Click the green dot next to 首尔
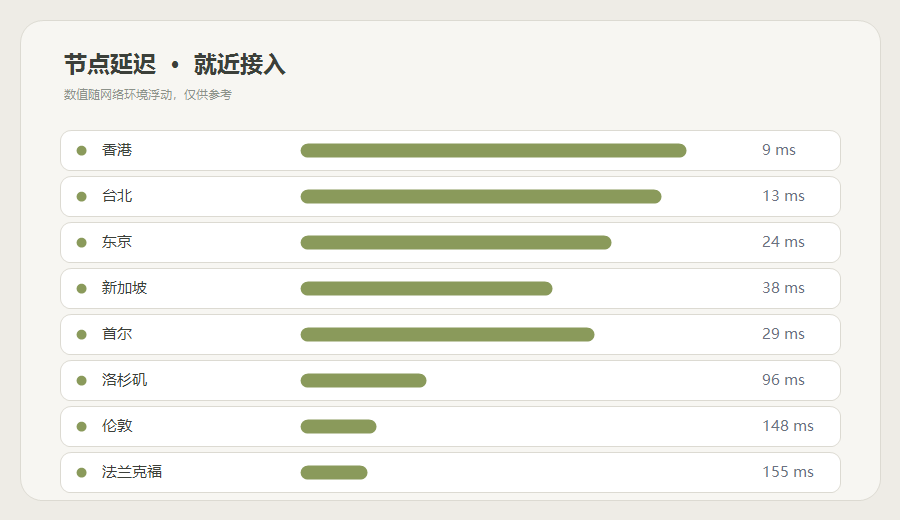 (82, 334)
